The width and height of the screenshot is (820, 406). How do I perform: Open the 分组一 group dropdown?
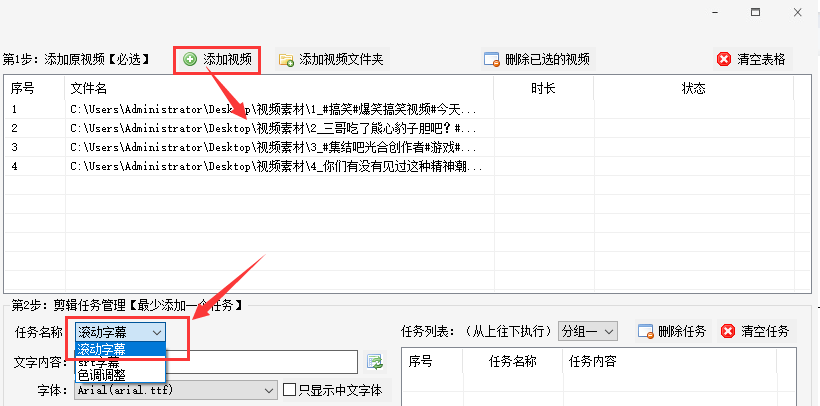[588, 331]
